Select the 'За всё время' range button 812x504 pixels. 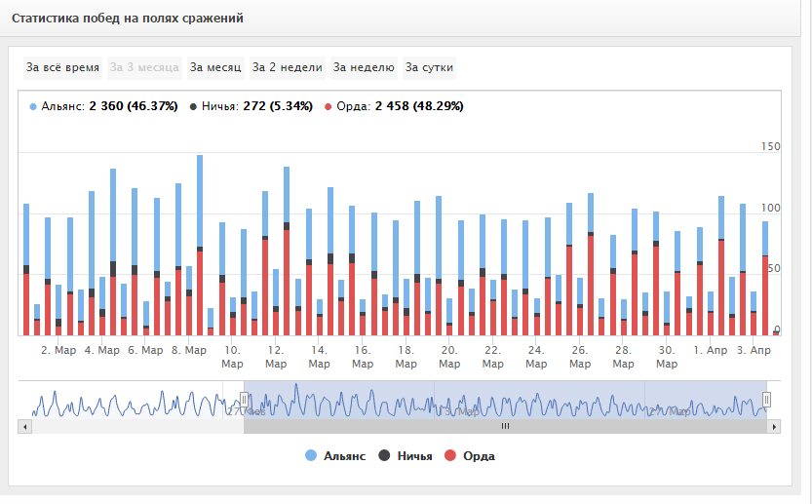pyautogui.click(x=62, y=68)
